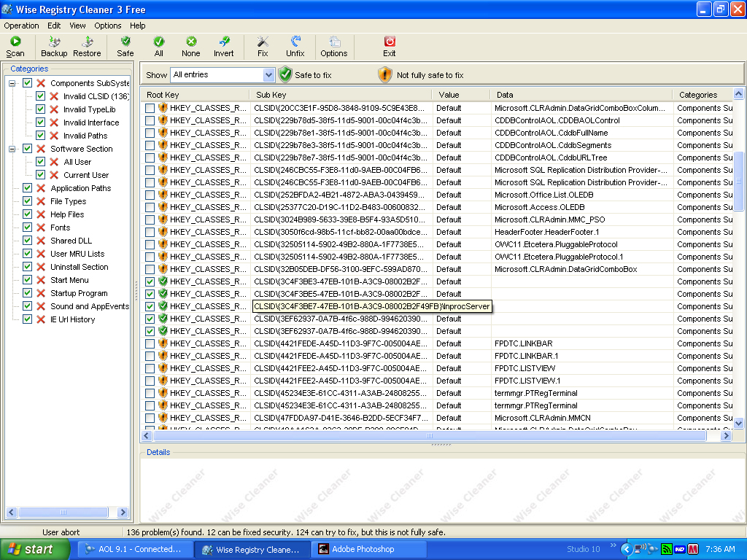
Task: Uncheck the Application Paths category
Action: (28, 188)
